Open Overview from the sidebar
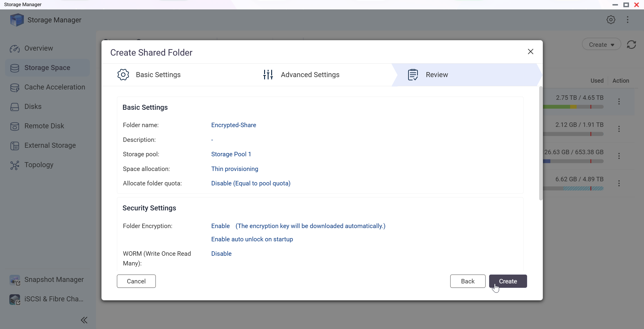 pyautogui.click(x=47, y=48)
